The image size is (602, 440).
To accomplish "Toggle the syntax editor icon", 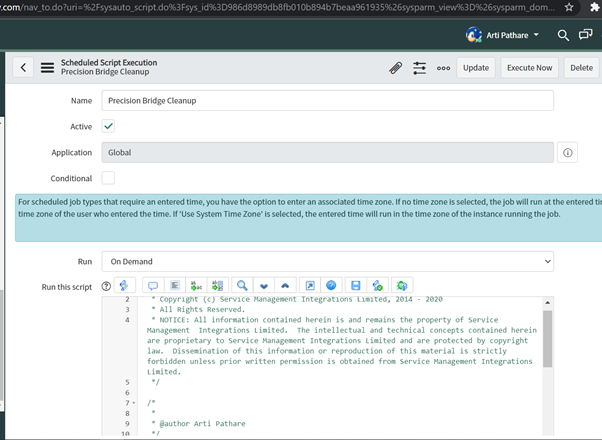I will [x=124, y=285].
